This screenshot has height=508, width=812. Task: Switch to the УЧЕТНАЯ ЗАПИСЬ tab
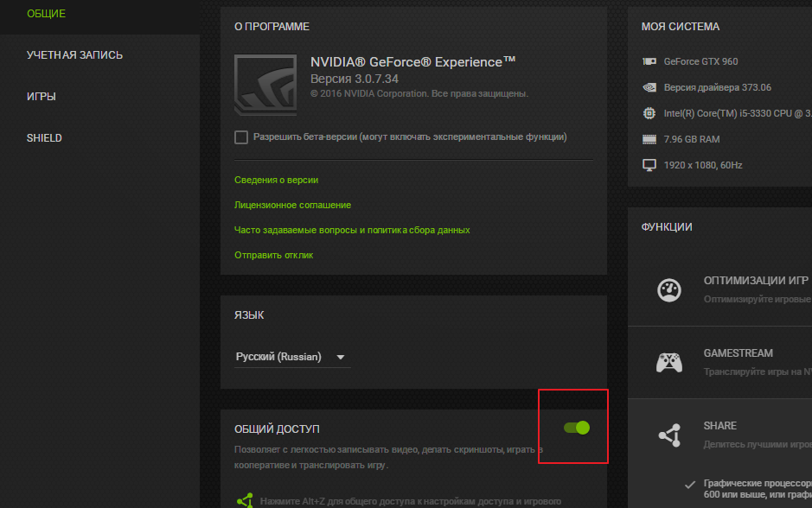[74, 55]
